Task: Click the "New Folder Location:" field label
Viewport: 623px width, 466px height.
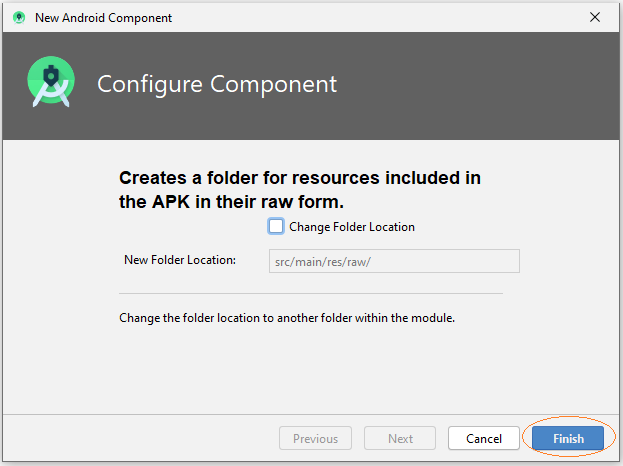Action: point(180,260)
